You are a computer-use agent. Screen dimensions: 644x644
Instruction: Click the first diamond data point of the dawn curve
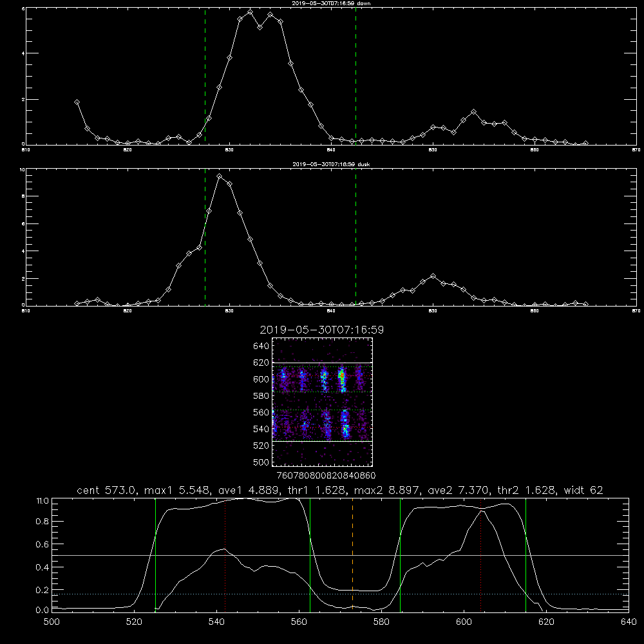(77, 102)
